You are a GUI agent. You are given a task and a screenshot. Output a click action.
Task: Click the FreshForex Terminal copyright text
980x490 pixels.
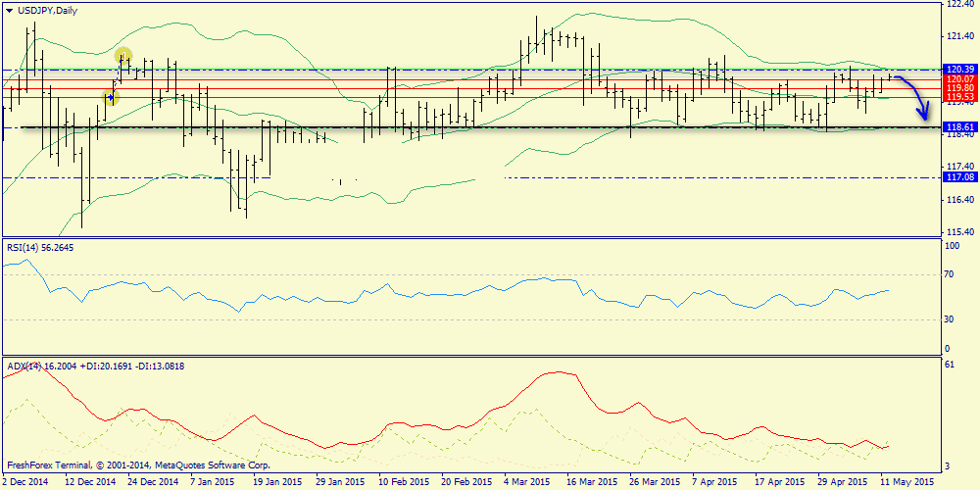point(137,465)
